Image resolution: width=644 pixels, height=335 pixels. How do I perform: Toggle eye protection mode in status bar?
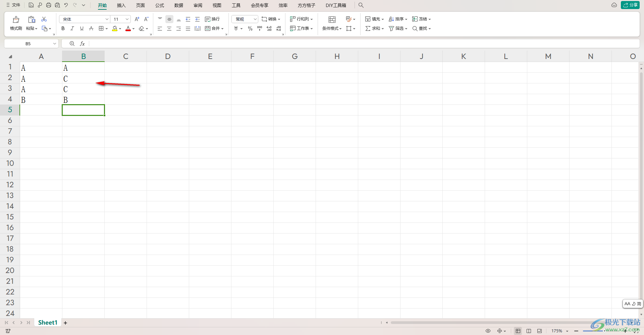point(488,331)
